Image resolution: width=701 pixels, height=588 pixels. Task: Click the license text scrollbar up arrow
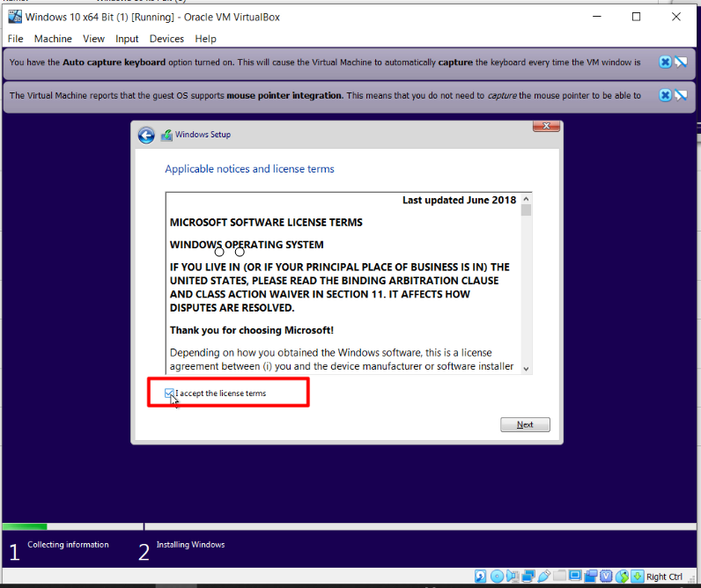[x=527, y=199]
